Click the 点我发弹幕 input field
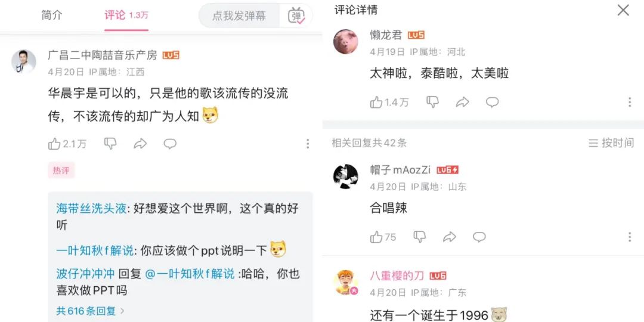This screenshot has width=644, height=322. 239,16
